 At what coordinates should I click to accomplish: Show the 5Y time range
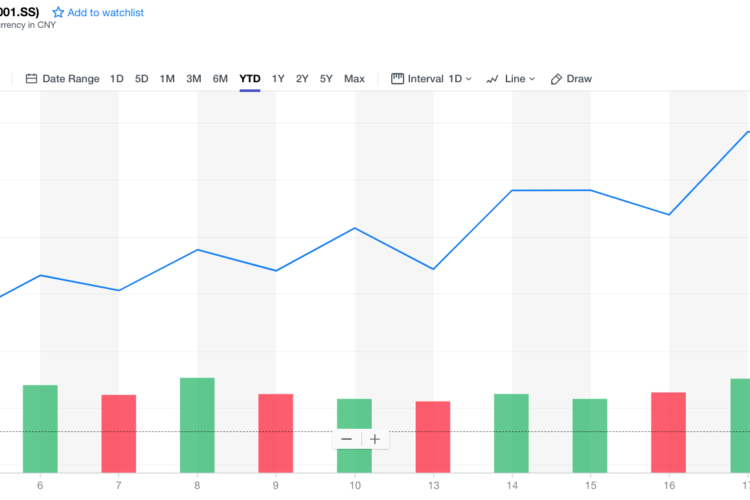pyautogui.click(x=326, y=79)
